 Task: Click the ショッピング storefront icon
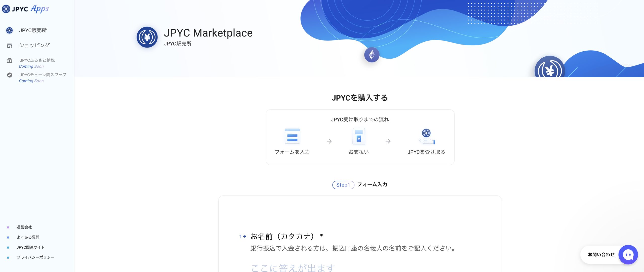click(x=10, y=46)
